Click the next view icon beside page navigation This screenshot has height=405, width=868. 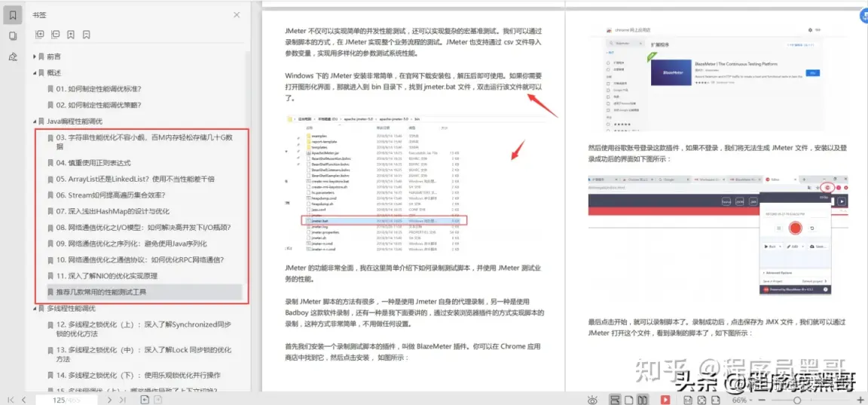157,400
